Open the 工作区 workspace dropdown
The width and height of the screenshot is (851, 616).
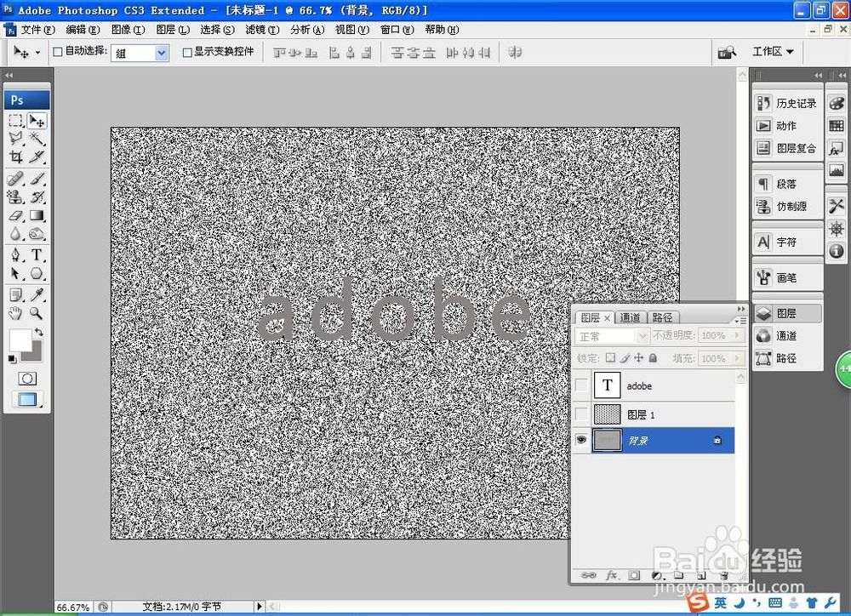(773, 52)
